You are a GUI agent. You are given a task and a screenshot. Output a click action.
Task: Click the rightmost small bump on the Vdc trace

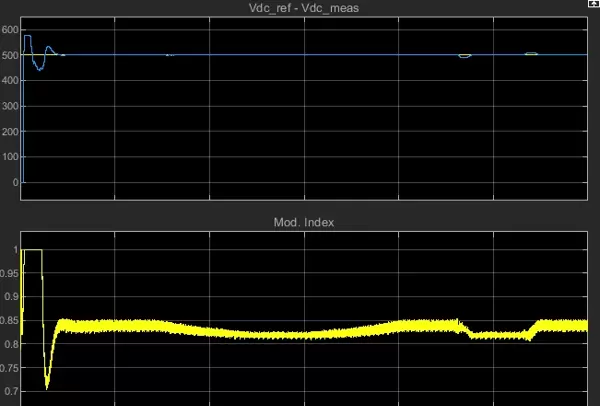(x=531, y=53)
